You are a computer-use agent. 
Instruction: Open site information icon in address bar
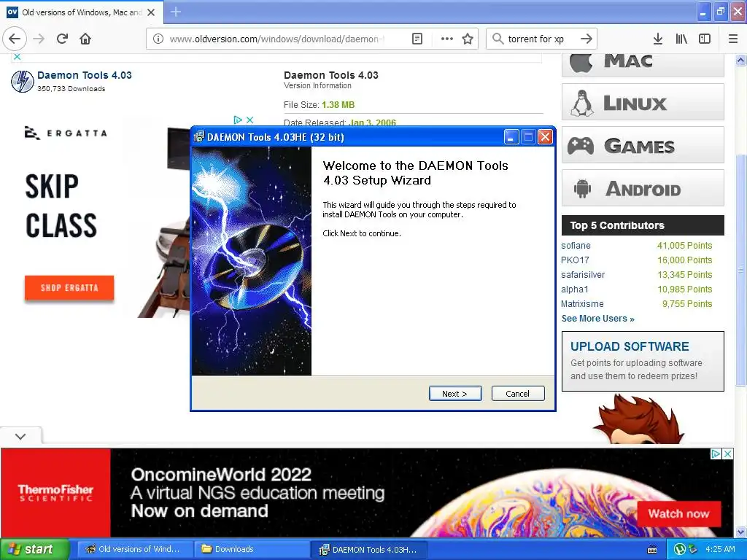(x=158, y=39)
